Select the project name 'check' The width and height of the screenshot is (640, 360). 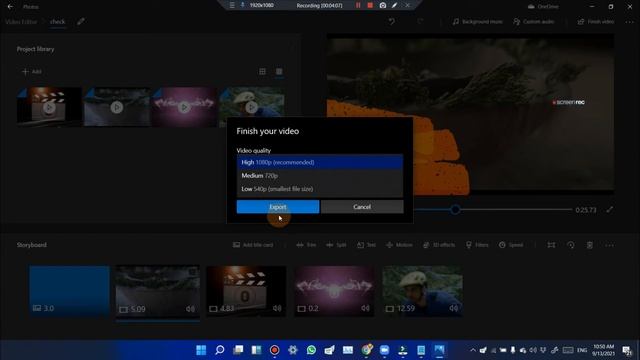[58, 22]
